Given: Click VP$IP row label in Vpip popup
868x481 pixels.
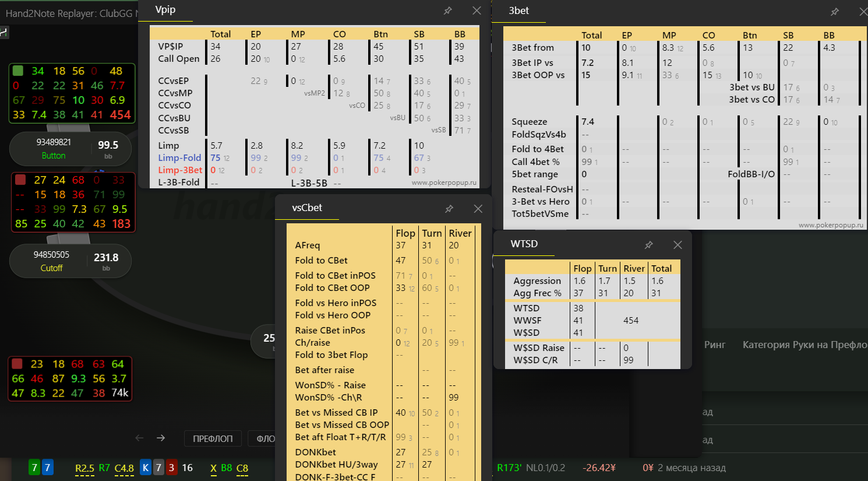Looking at the screenshot, I should (x=171, y=46).
